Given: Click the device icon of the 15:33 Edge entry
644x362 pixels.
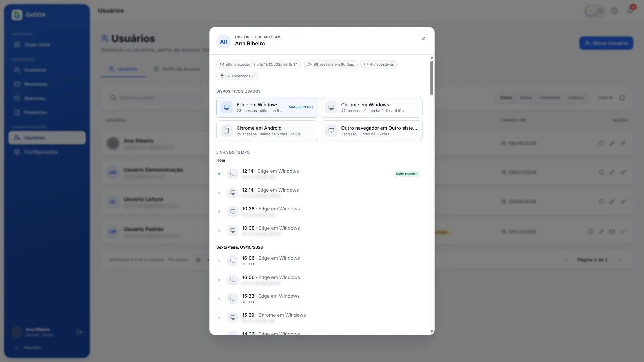Looking at the screenshot, I should (233, 299).
